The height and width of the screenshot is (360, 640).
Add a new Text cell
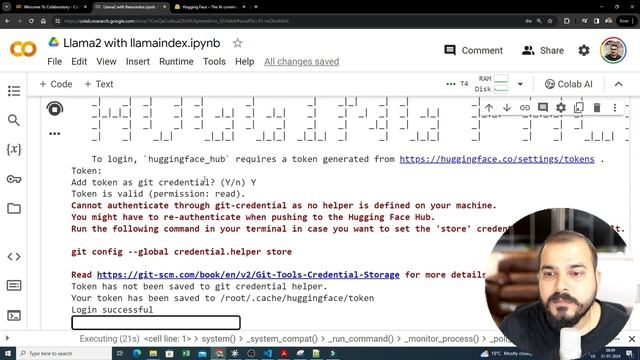click(x=99, y=84)
